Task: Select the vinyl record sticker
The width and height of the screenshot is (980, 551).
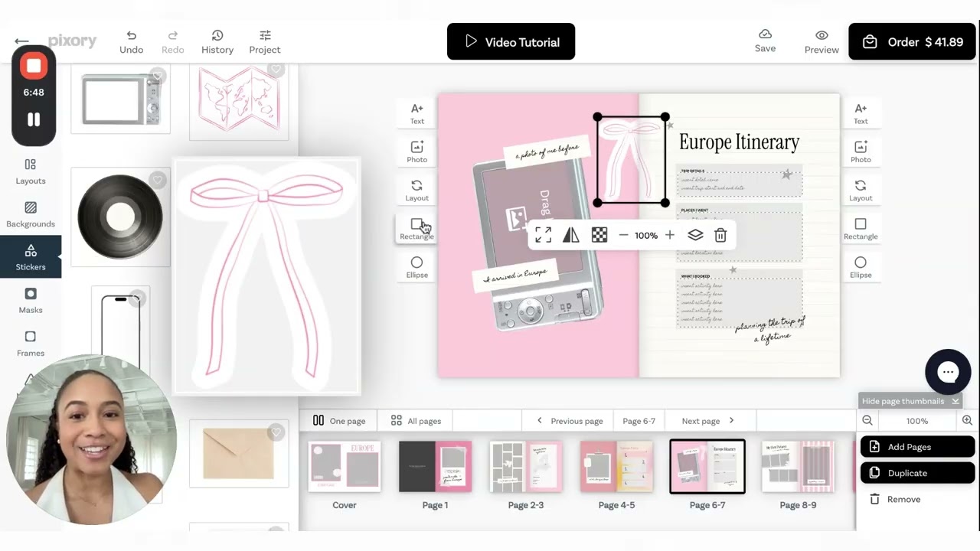Action: click(x=120, y=217)
